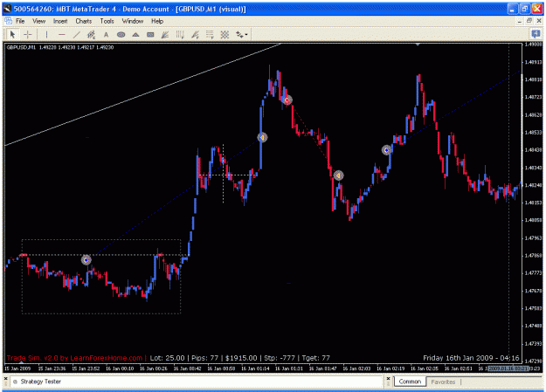Click the '16 Jan 00:10' time label
This screenshot has height=392, width=546.
(120, 368)
